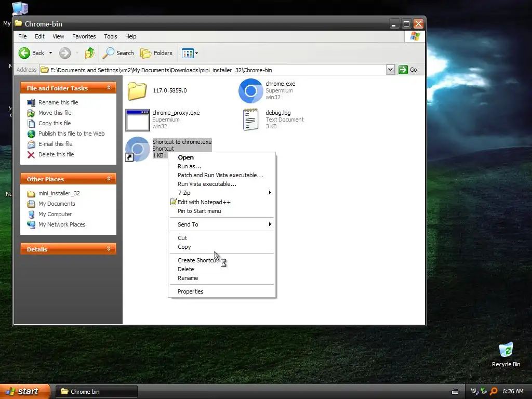The width and height of the screenshot is (532, 399).
Task: Open the Help menu
Action: point(130,36)
